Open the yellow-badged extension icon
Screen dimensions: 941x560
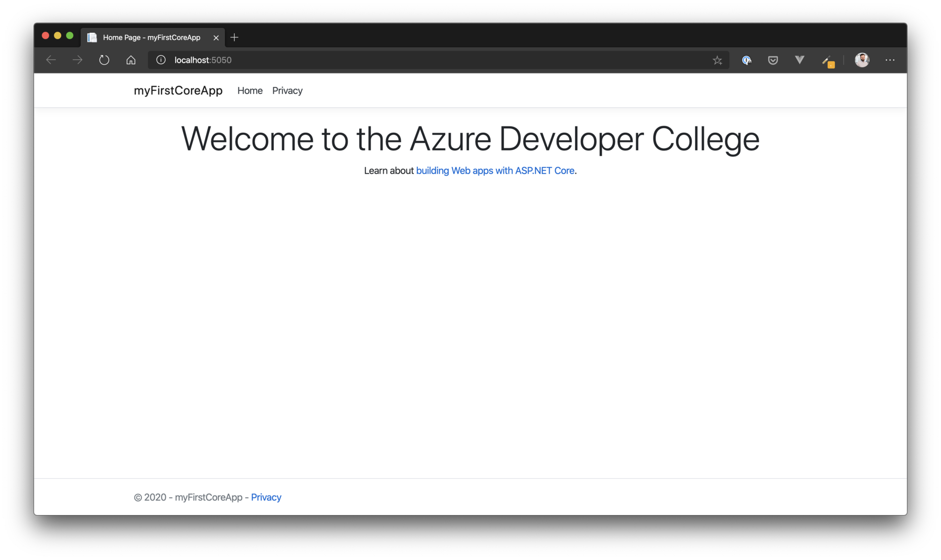[x=827, y=60]
